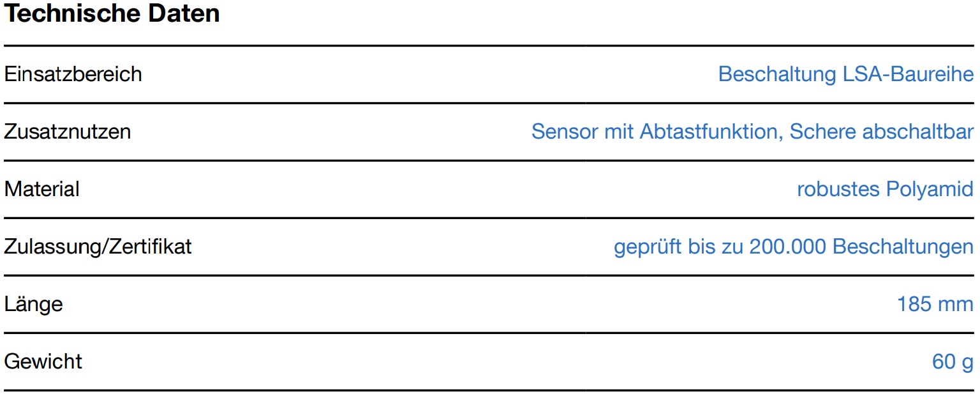Select the Länge row label
The width and height of the screenshot is (980, 396).
[x=33, y=304]
